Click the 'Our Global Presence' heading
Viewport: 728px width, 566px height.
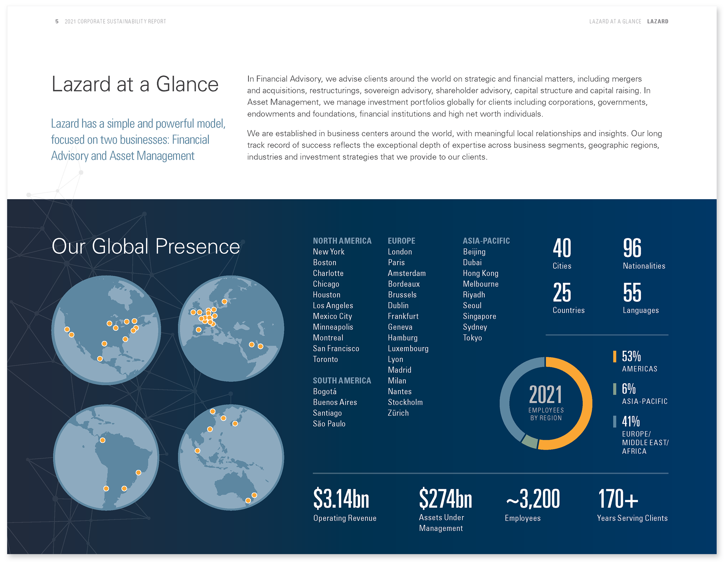146,246
